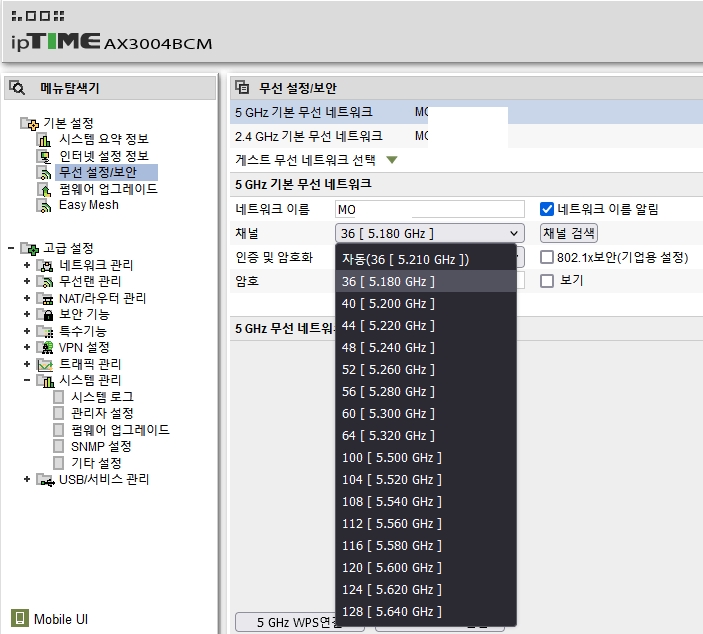This screenshot has width=703, height=634.
Task: Open 인터넷 설정 정보 menu item
Action: (104, 156)
